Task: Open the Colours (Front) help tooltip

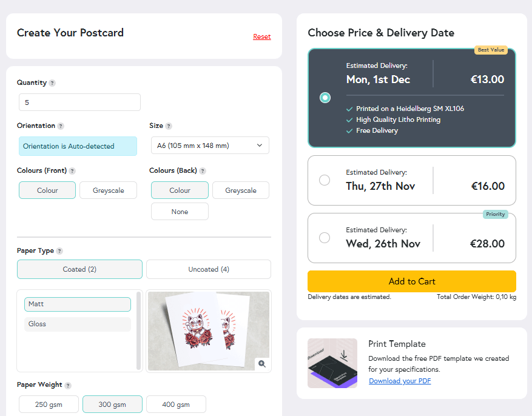Action: (x=73, y=171)
